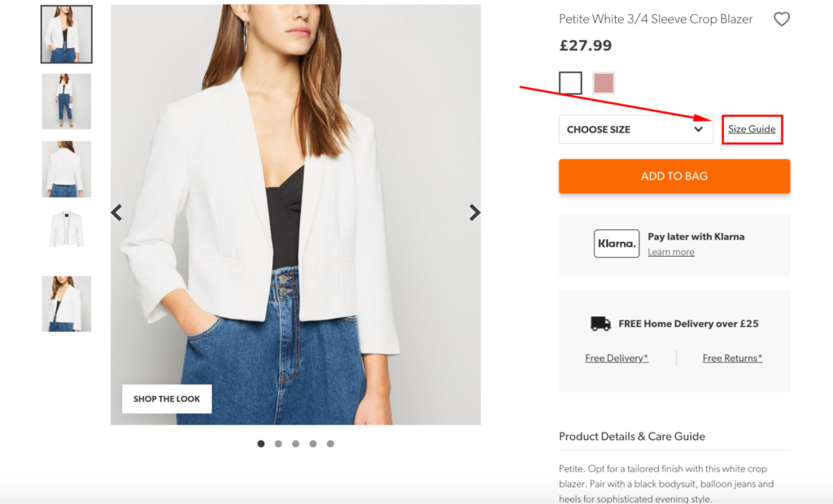833x504 pixels.
Task: Expand size list via chevron arrow
Action: (x=699, y=129)
